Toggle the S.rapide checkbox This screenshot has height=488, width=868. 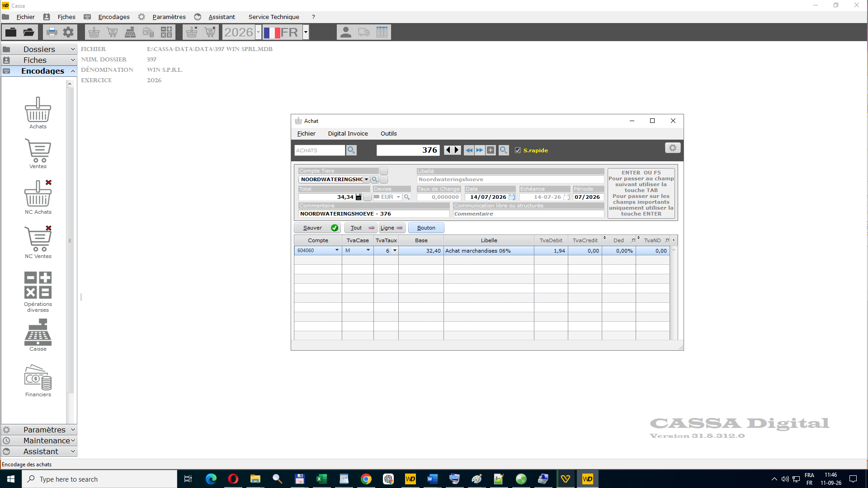tap(518, 150)
